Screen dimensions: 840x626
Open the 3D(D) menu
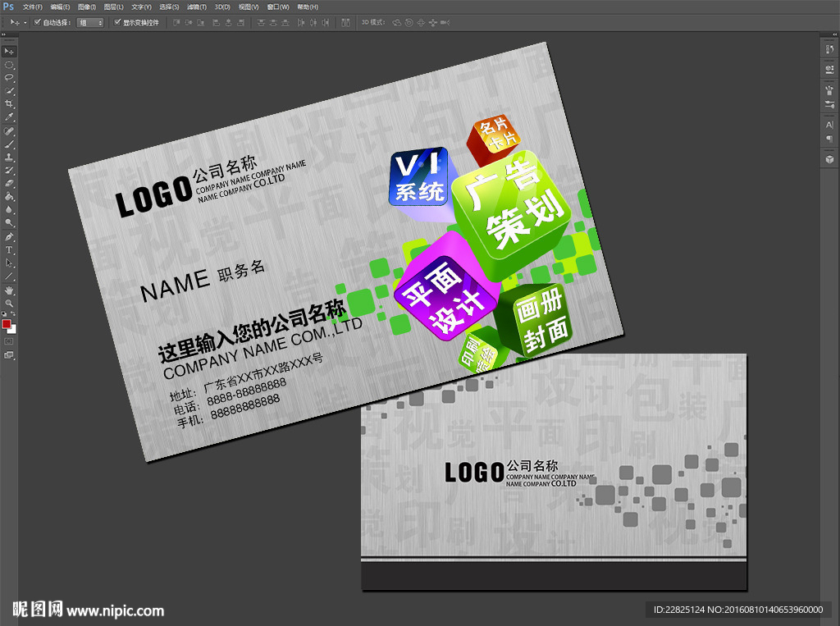click(222, 7)
